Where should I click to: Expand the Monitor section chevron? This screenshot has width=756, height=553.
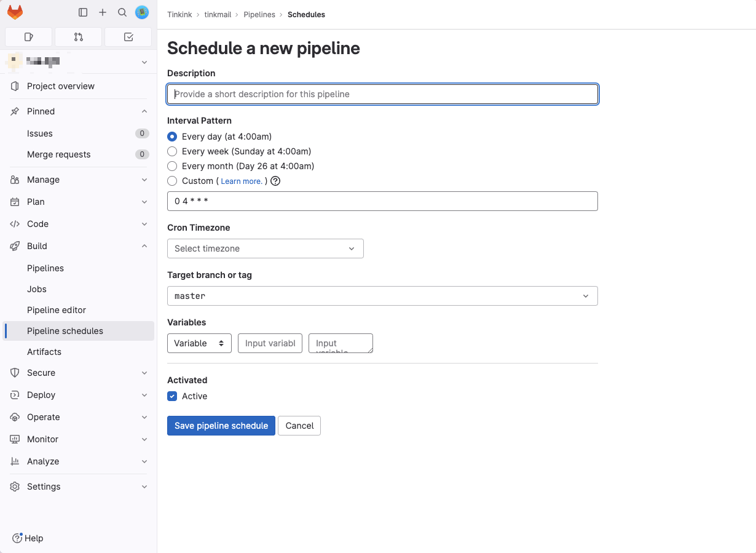pyautogui.click(x=144, y=439)
